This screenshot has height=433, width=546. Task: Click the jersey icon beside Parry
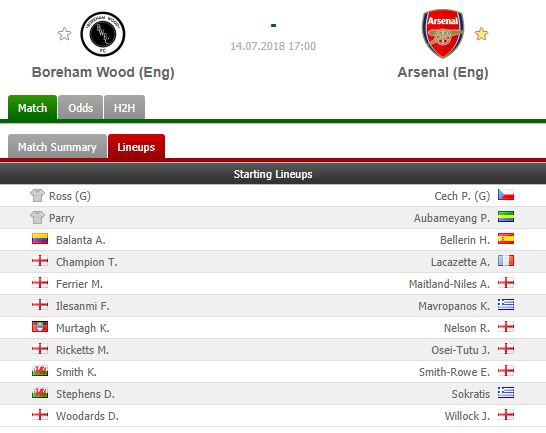(x=37, y=217)
